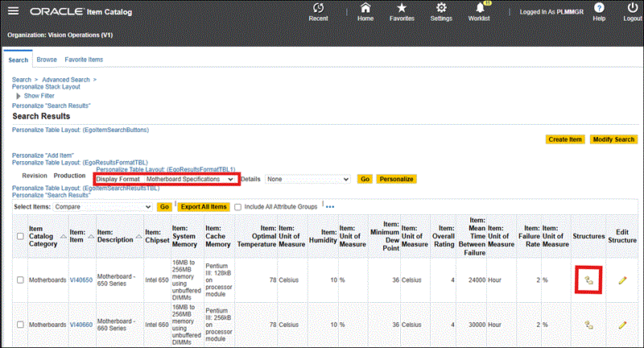Switch to the Search tab

tap(18, 60)
